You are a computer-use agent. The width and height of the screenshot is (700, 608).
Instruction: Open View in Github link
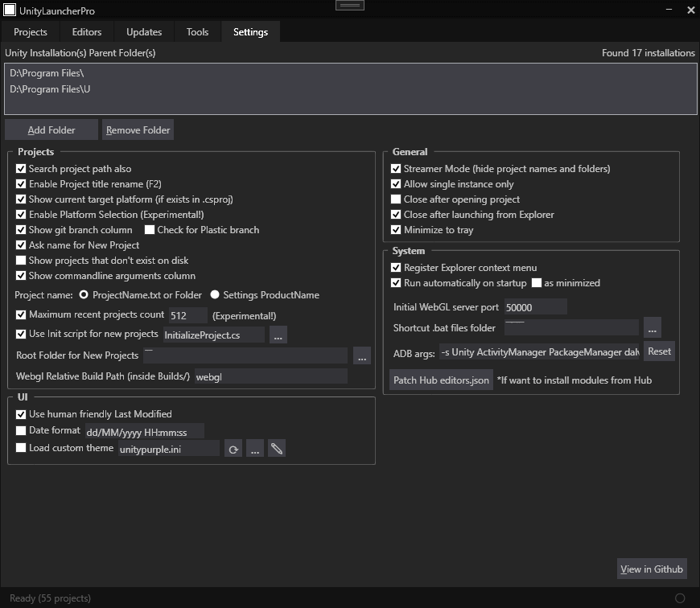click(652, 569)
